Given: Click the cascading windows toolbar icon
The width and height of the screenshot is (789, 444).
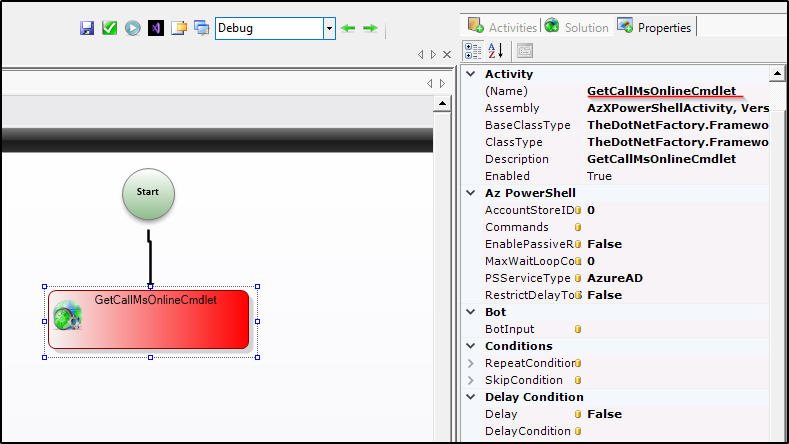Looking at the screenshot, I should [x=202, y=28].
